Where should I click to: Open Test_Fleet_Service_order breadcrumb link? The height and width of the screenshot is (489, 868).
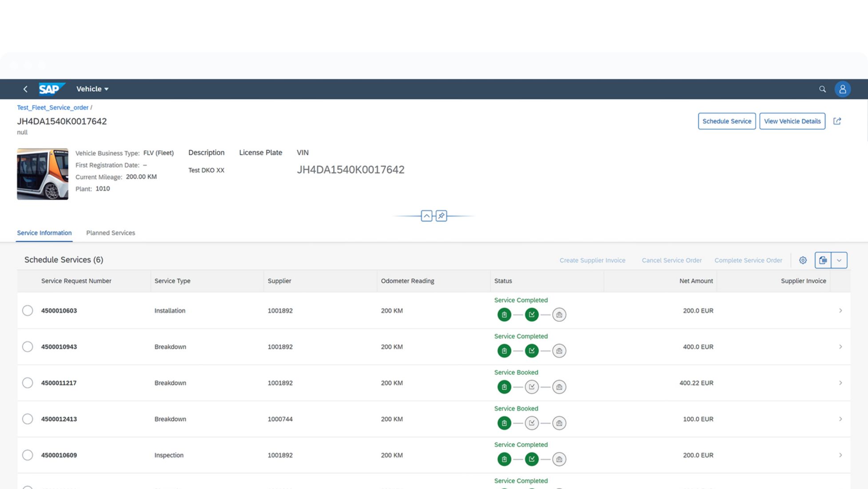(x=52, y=108)
